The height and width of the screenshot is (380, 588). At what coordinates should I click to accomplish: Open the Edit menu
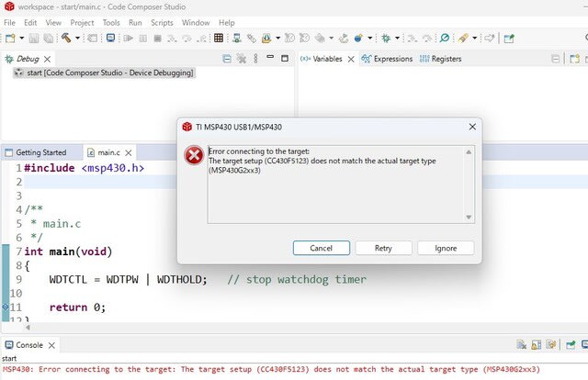[x=30, y=22]
